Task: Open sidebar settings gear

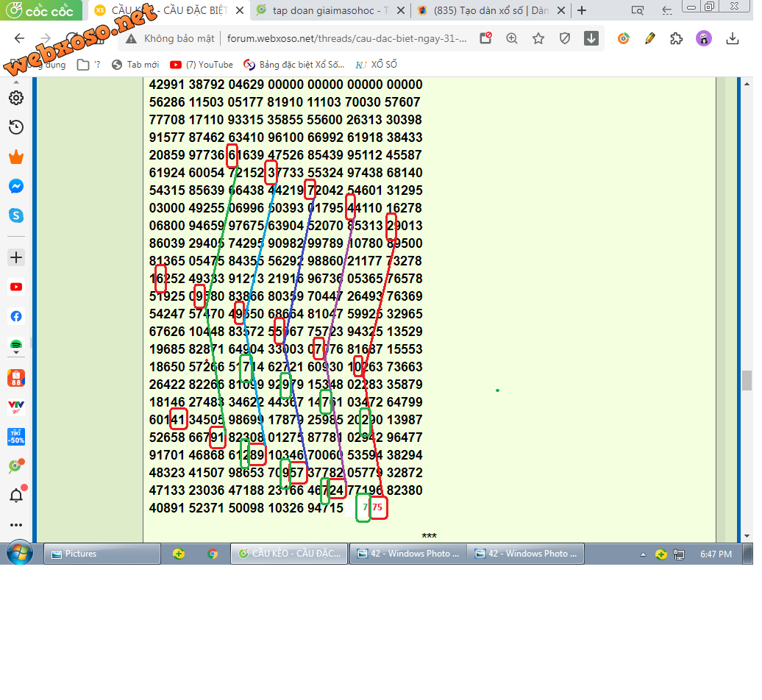Action: point(16,98)
